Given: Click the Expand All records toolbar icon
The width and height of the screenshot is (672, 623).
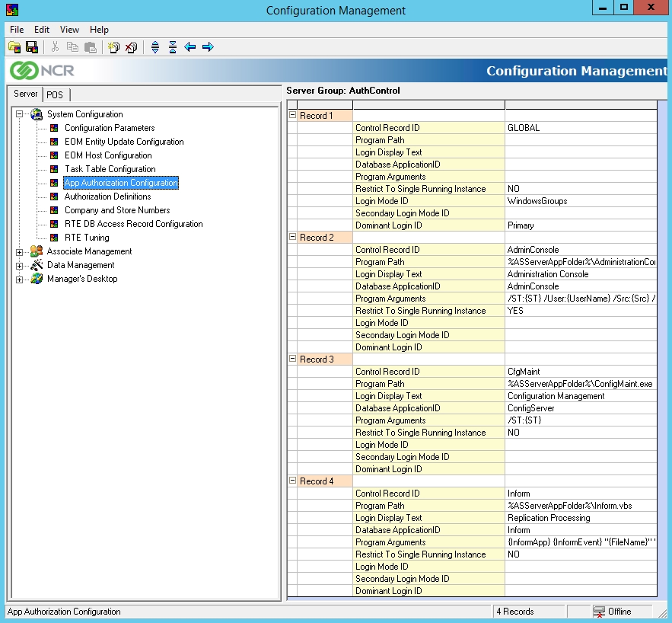Looking at the screenshot, I should pos(155,46).
